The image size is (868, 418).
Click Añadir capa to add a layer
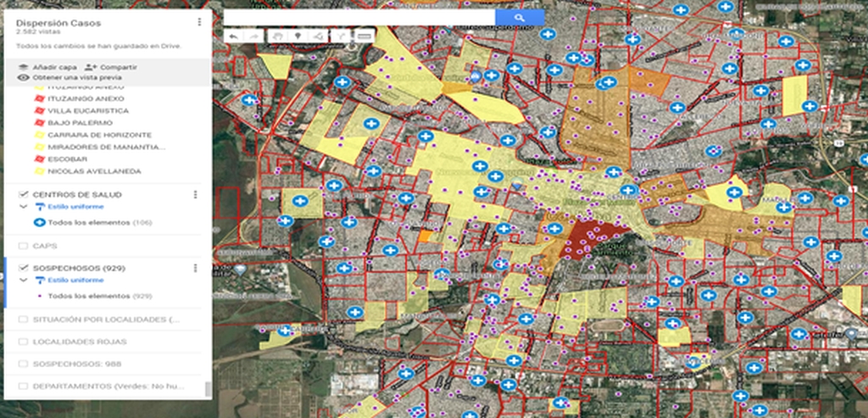click(x=47, y=67)
